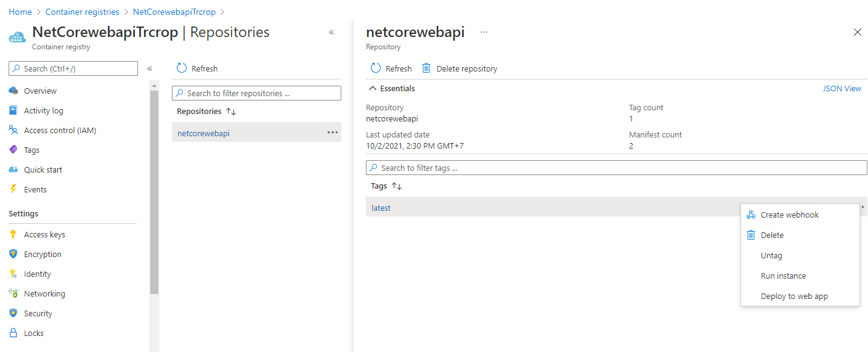This screenshot has width=868, height=352.
Task: Refresh the netcorewebapi repository pane
Action: tap(391, 68)
